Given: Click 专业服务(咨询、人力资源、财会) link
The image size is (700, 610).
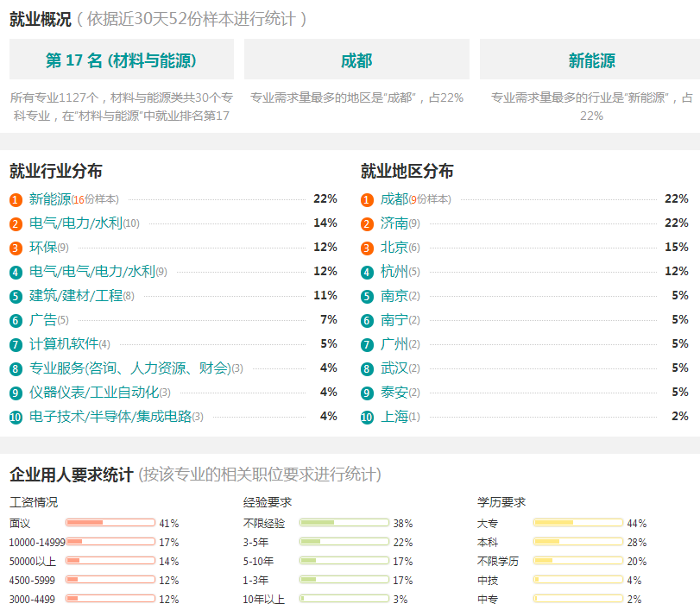Looking at the screenshot, I should coord(130,368).
